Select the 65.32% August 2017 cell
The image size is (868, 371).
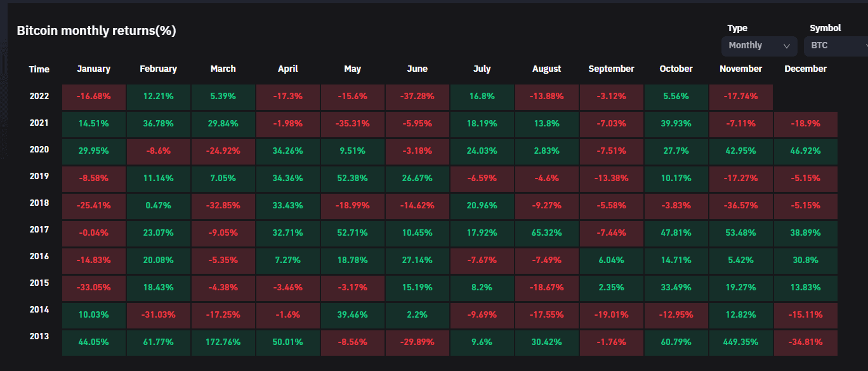click(x=546, y=233)
